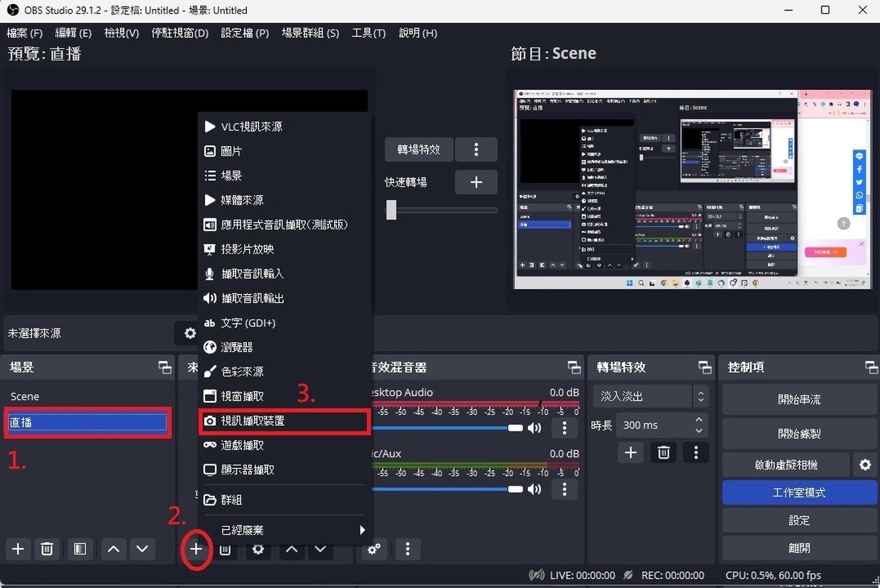Move the source up in the list

click(291, 550)
